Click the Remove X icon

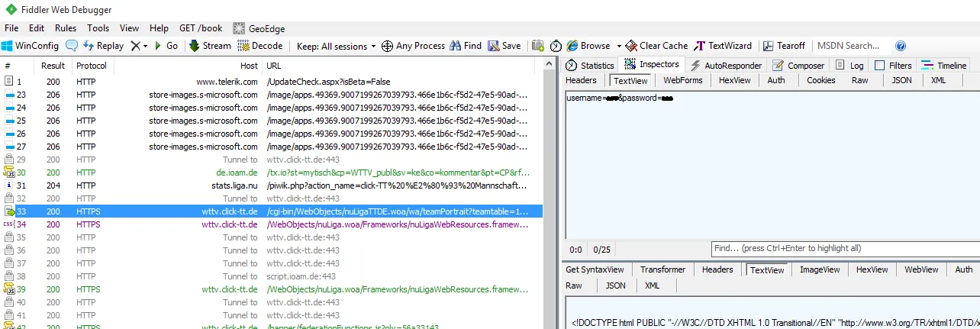click(x=135, y=46)
